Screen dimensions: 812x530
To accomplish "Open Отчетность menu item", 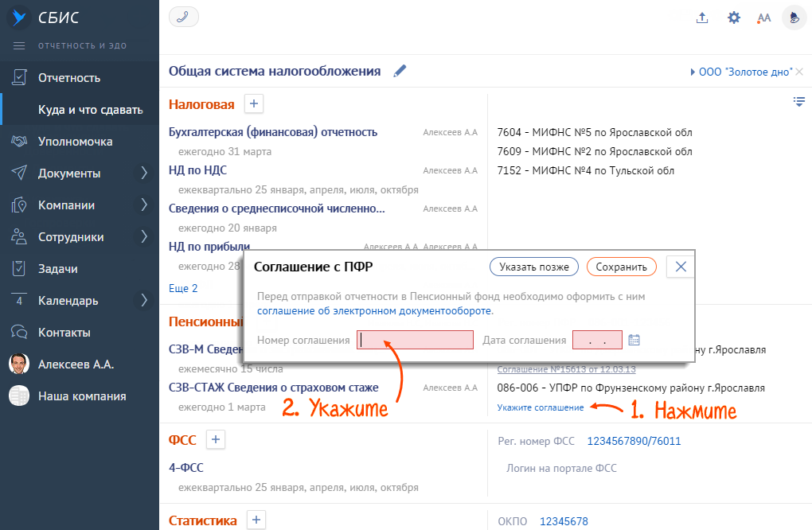I will point(69,78).
